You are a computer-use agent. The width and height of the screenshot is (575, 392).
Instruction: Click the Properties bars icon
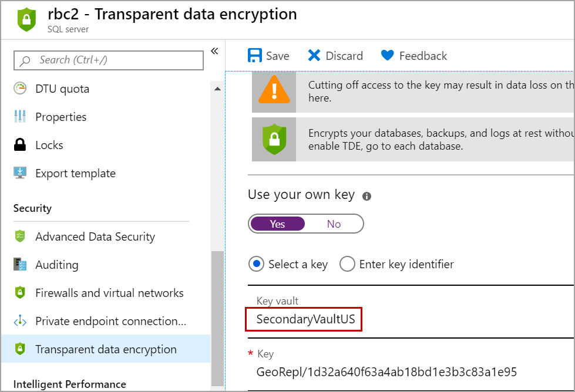coord(21,117)
